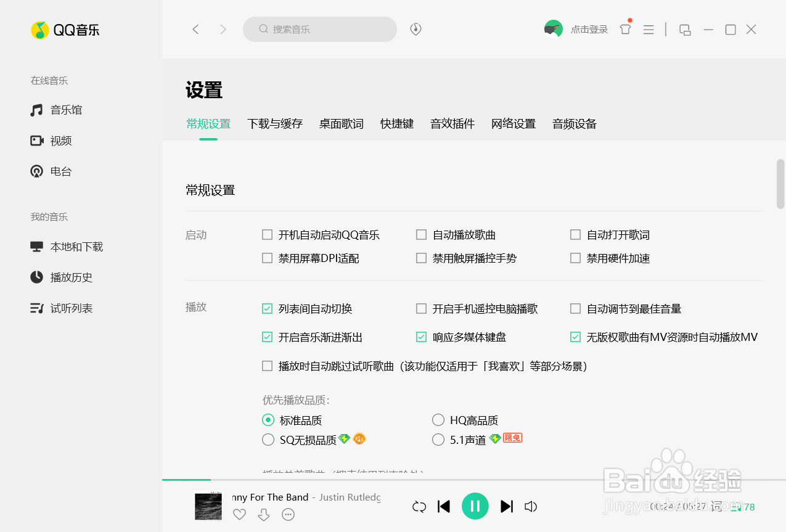Open the volume control
The image size is (786, 532).
click(x=531, y=505)
